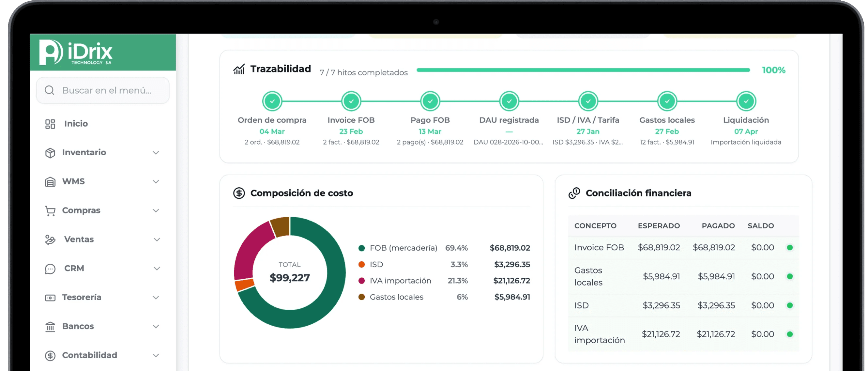Click the Trazabilidad progress bar

(583, 70)
